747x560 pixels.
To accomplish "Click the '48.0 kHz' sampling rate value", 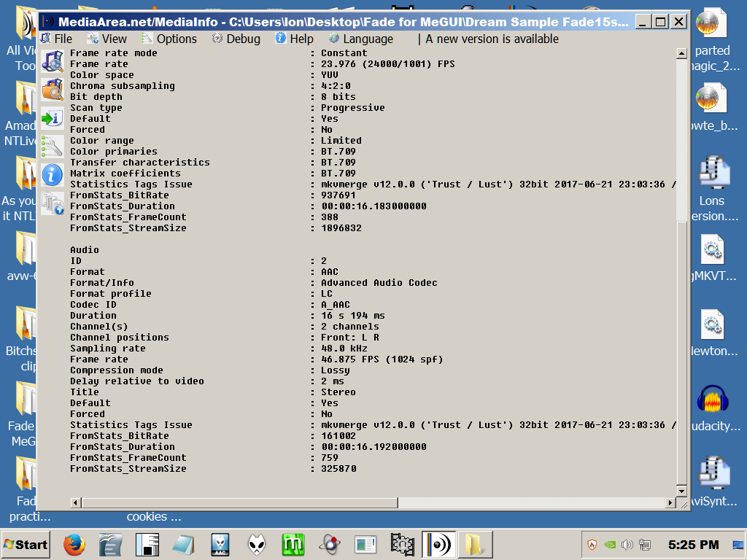I will click(x=344, y=349).
